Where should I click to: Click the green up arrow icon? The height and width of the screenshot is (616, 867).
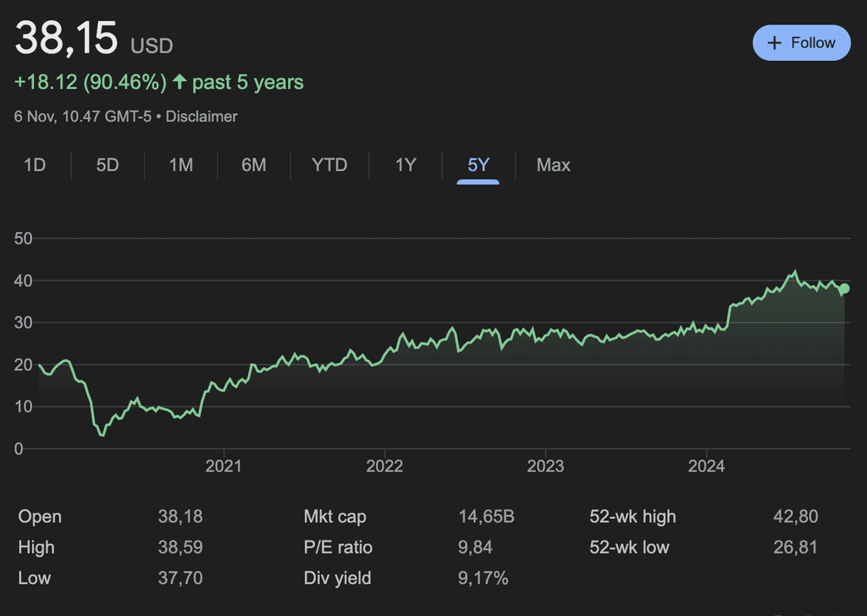[x=179, y=82]
